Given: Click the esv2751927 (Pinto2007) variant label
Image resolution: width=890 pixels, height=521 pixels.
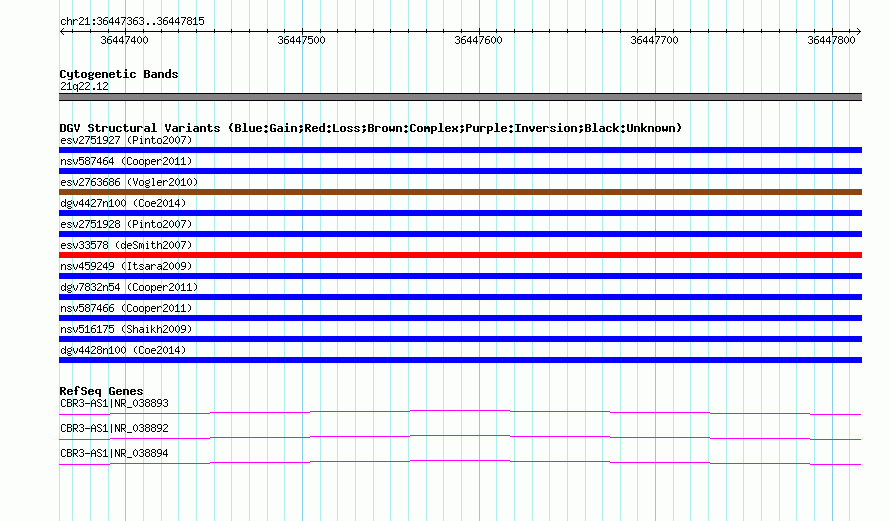Looking at the screenshot, I should (x=126, y=140).
